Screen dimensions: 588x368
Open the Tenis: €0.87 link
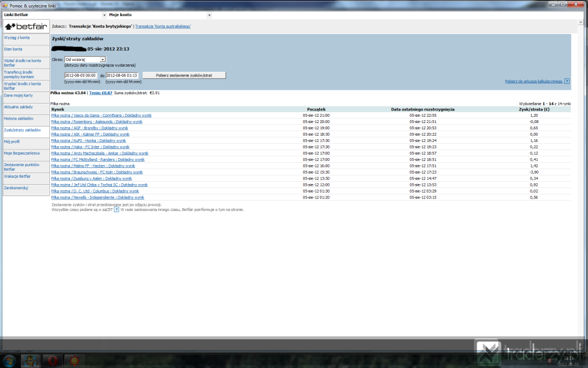100,93
